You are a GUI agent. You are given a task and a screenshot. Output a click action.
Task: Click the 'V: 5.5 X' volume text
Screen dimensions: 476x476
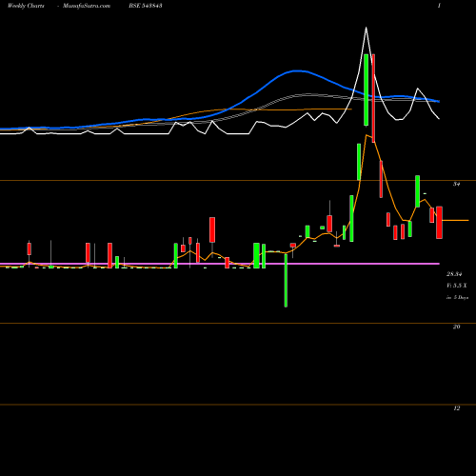457,286
